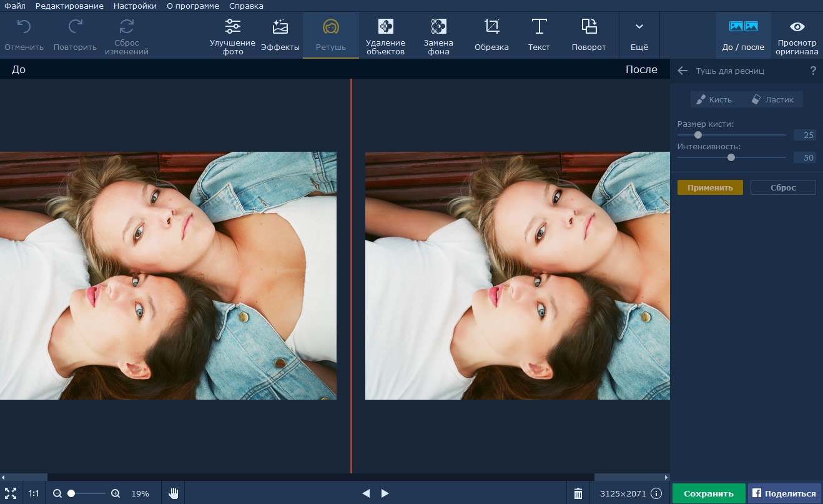Toggle the До / после view
The width and height of the screenshot is (823, 504).
tap(743, 36)
